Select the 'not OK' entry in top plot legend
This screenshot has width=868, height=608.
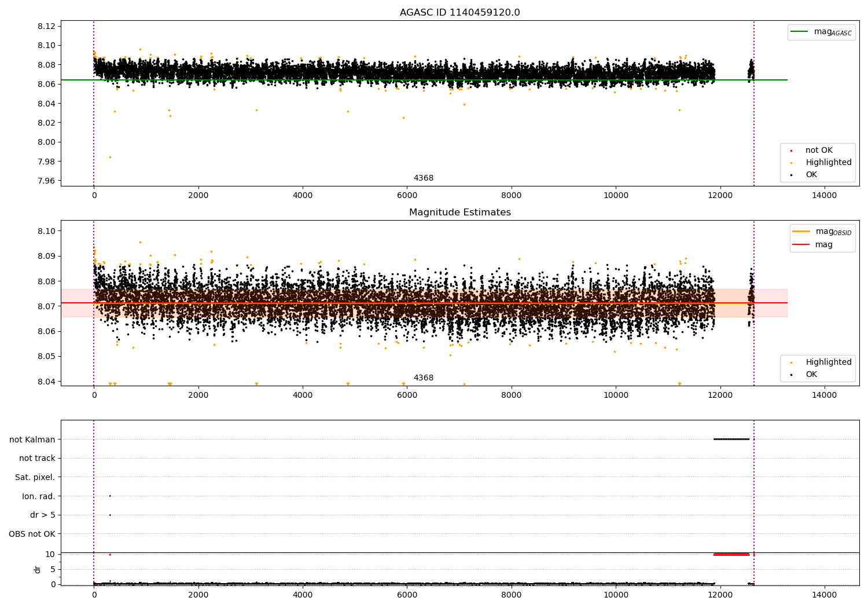(819, 151)
